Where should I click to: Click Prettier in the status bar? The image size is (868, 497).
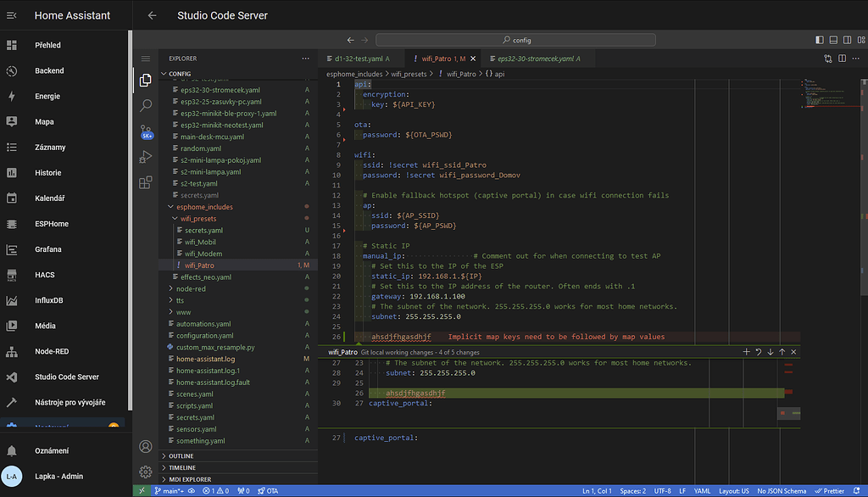830,491
